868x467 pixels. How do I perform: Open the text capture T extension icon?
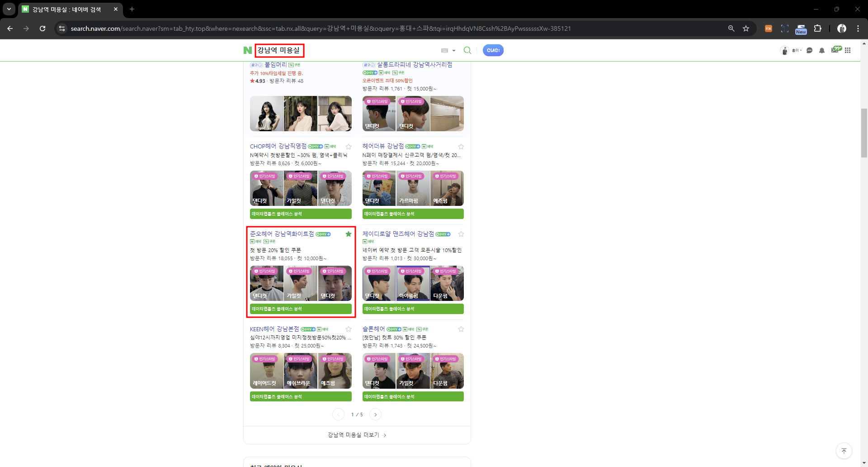point(785,29)
